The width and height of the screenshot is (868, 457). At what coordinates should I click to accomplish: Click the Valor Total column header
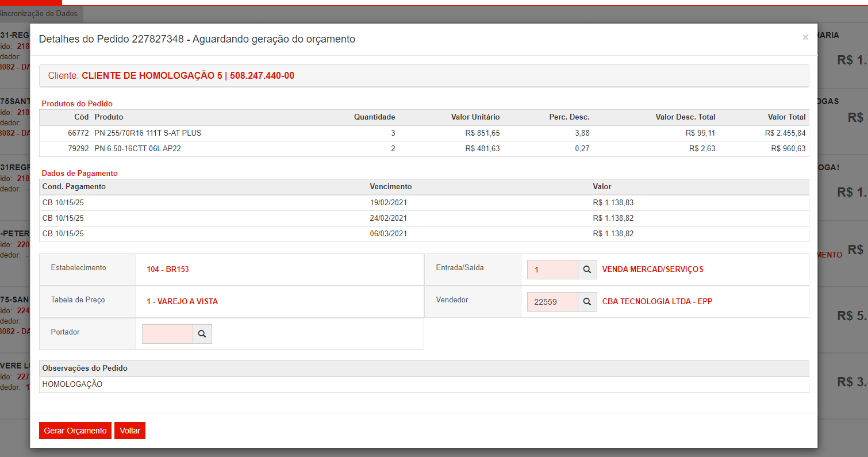click(x=787, y=117)
